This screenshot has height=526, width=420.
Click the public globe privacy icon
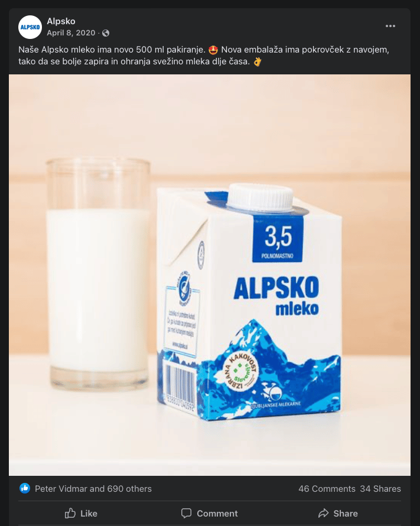pos(106,33)
